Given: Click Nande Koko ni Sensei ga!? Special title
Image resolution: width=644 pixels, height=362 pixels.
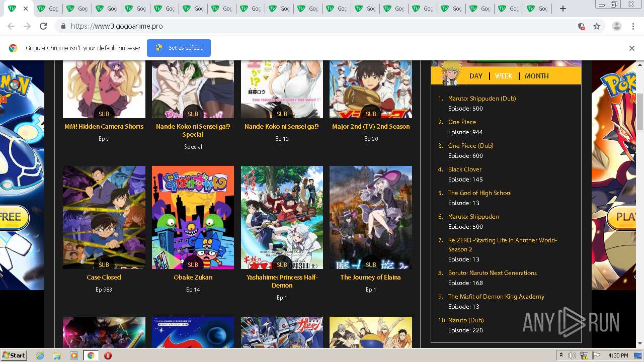Looking at the screenshot, I should click(193, 131).
